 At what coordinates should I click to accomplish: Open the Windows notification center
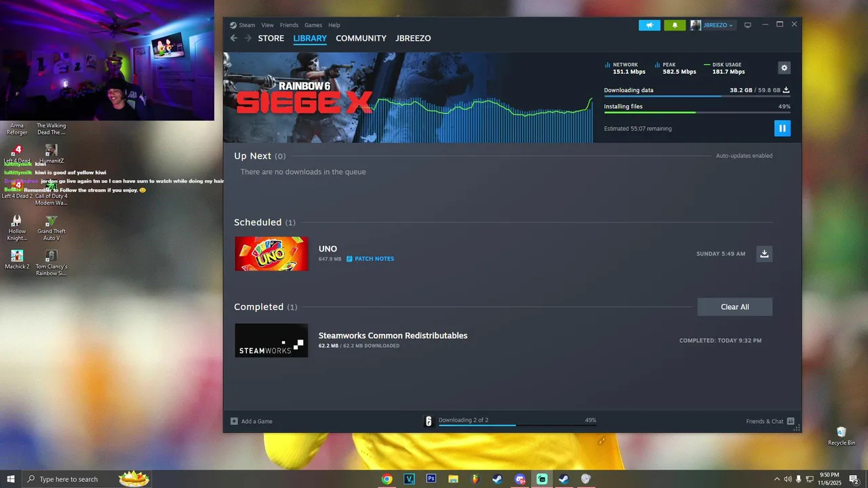pyautogui.click(x=854, y=479)
